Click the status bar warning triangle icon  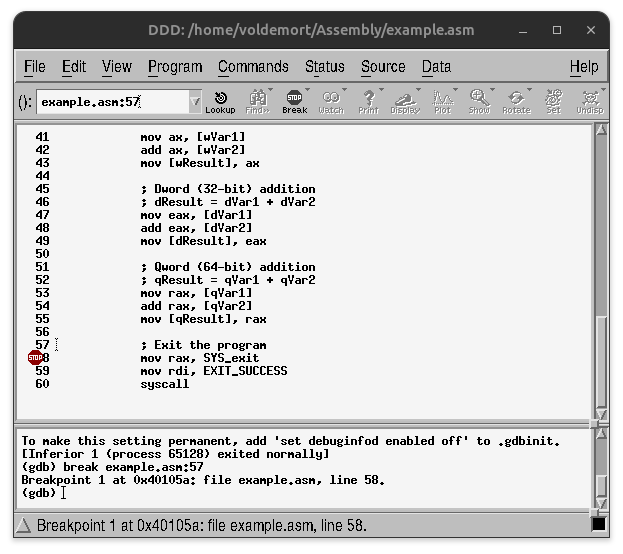pos(23,525)
